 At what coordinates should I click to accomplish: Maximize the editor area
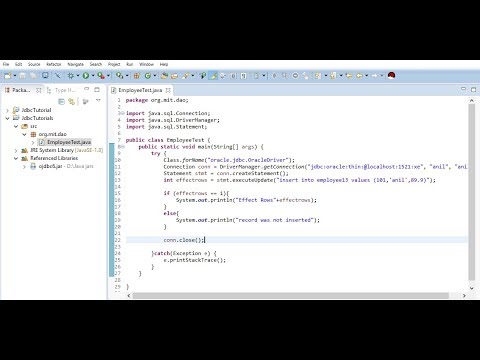point(473,89)
